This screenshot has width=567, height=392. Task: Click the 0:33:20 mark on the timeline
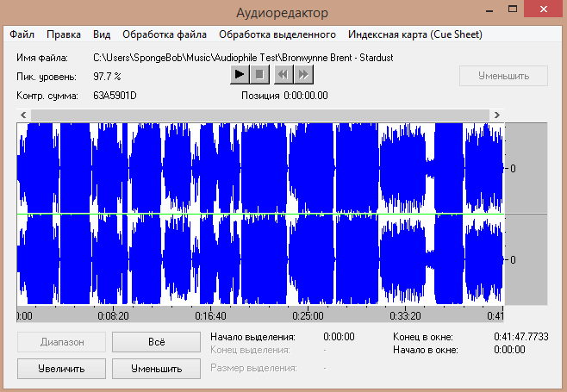tap(405, 315)
